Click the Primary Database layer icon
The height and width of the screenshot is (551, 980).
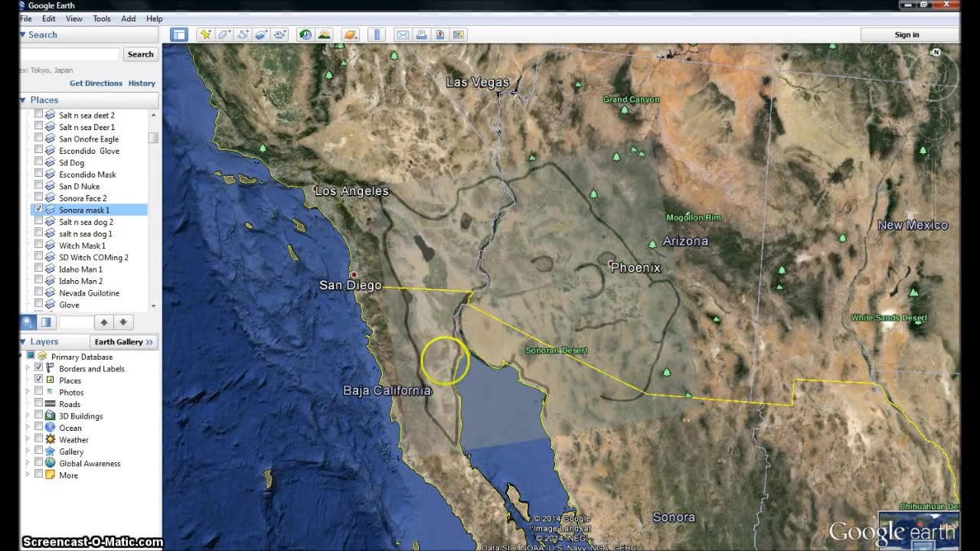(x=43, y=357)
